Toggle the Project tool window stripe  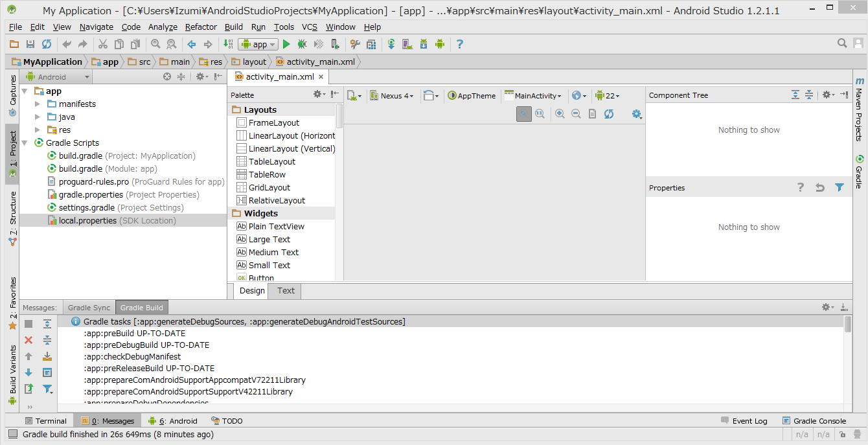coord(12,155)
